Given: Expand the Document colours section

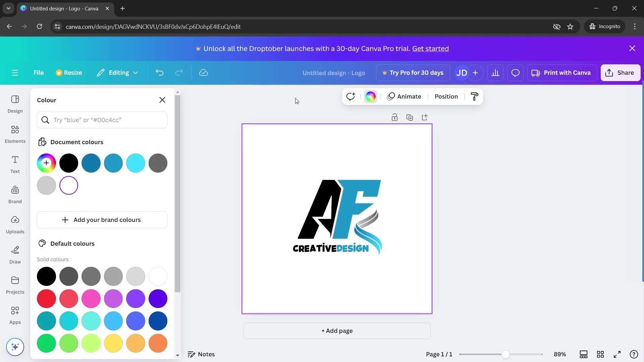Looking at the screenshot, I should pyautogui.click(x=77, y=142).
